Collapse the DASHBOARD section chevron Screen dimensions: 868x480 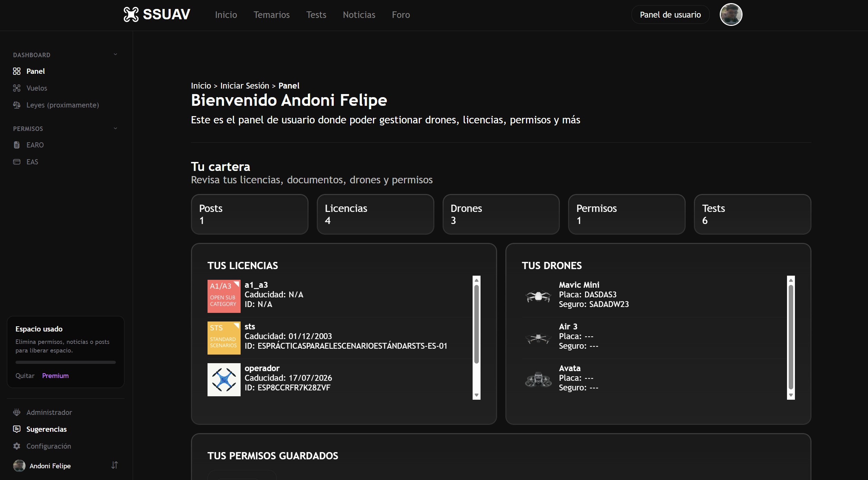115,54
